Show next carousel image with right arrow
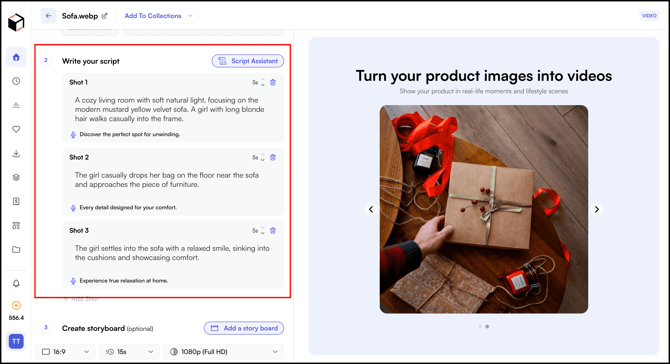670x364 pixels. tap(597, 209)
